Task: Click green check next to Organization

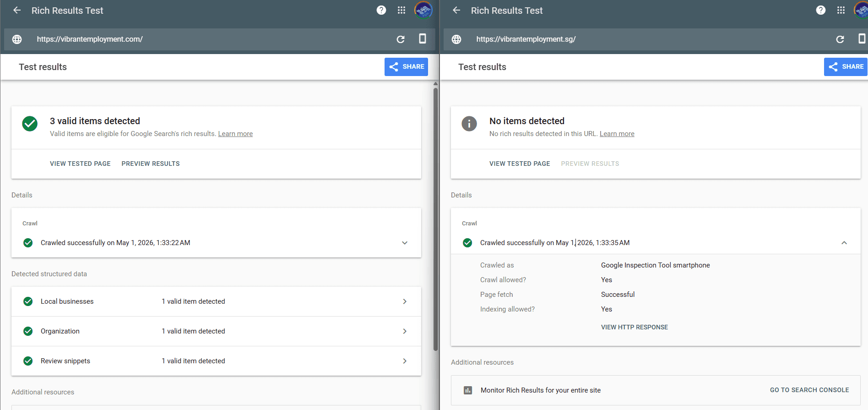Action: pos(28,331)
